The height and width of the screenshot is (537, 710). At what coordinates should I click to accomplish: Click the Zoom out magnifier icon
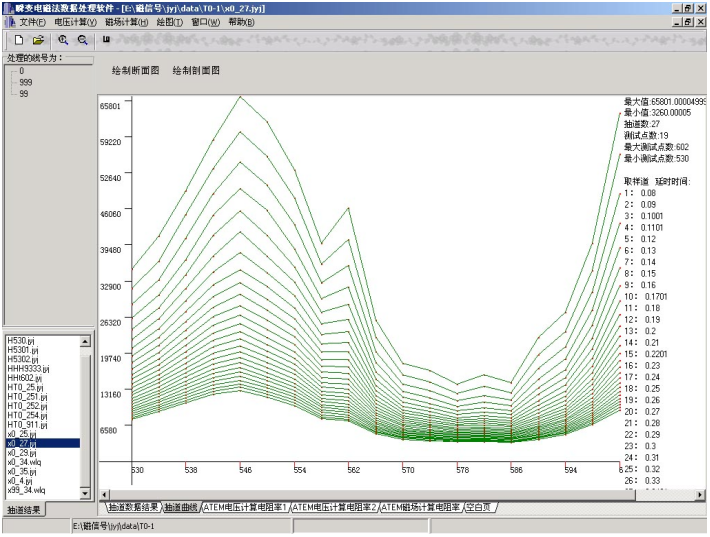[82, 40]
